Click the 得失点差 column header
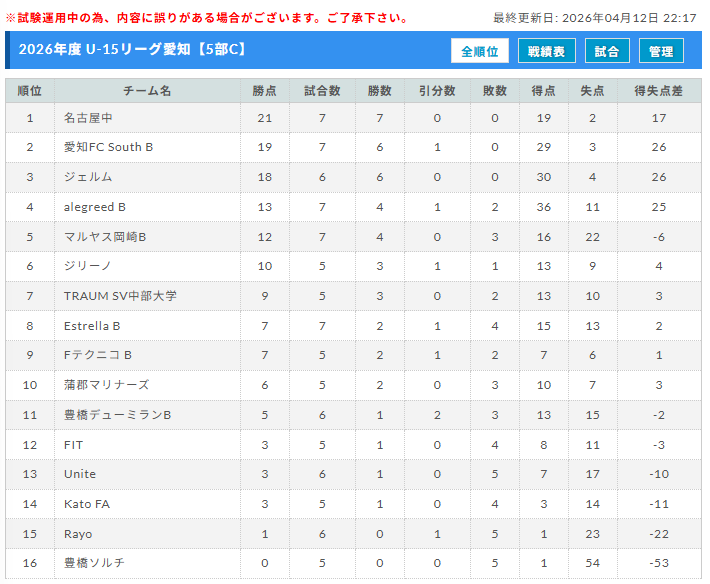This screenshot has height=584, width=710. click(x=658, y=91)
